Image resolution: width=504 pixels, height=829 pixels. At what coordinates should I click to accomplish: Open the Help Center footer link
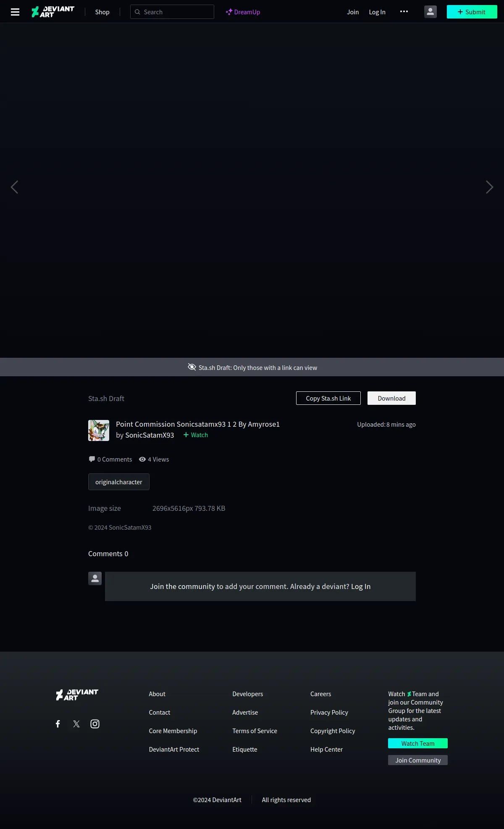[327, 750]
